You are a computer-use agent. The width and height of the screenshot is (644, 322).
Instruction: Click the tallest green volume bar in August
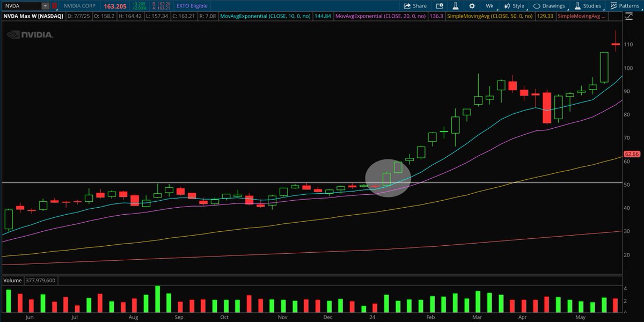[158, 299]
